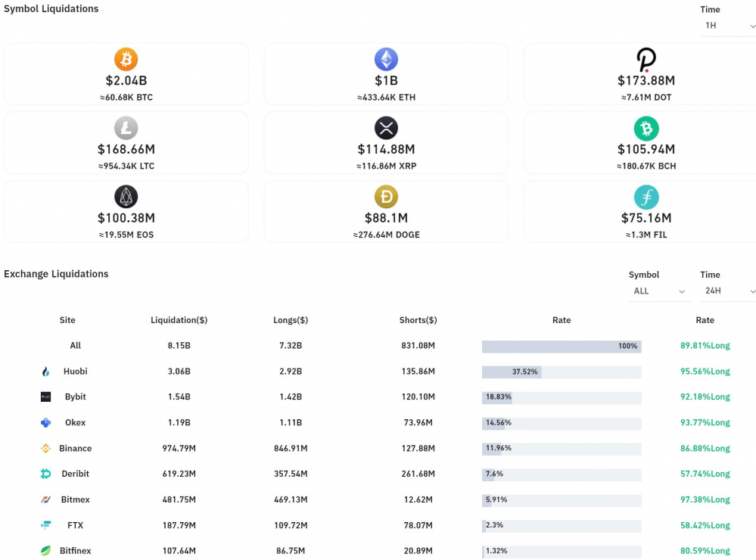Click the Bitcoin coin icon
This screenshot has height=560, width=756.
[x=126, y=59]
